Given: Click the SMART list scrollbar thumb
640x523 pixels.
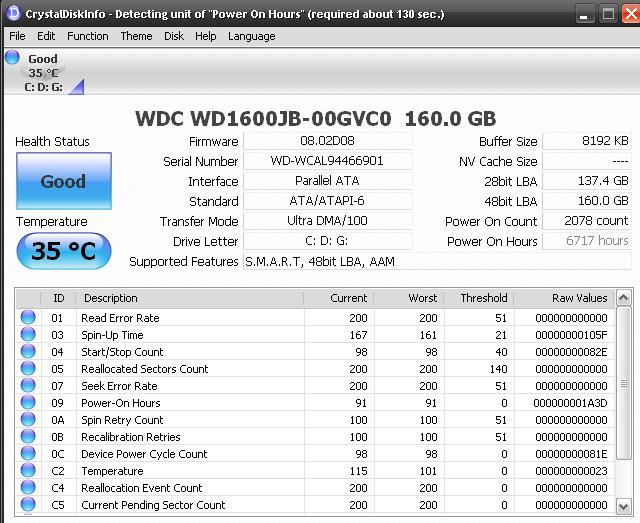Looking at the screenshot, I should point(623,383).
